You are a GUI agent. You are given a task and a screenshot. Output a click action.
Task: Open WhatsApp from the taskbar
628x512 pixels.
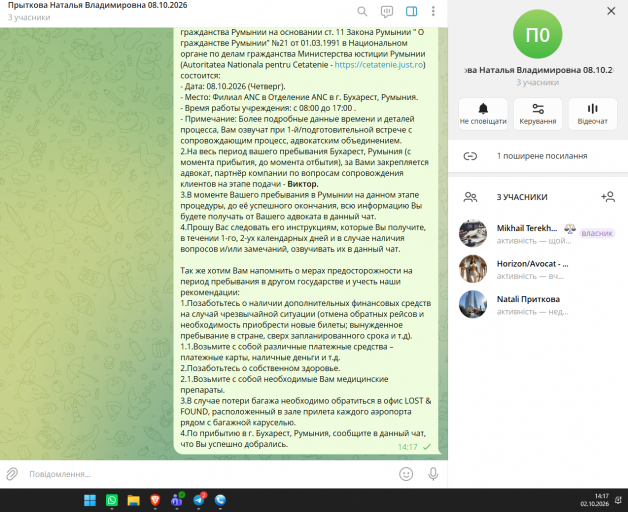pos(112,500)
